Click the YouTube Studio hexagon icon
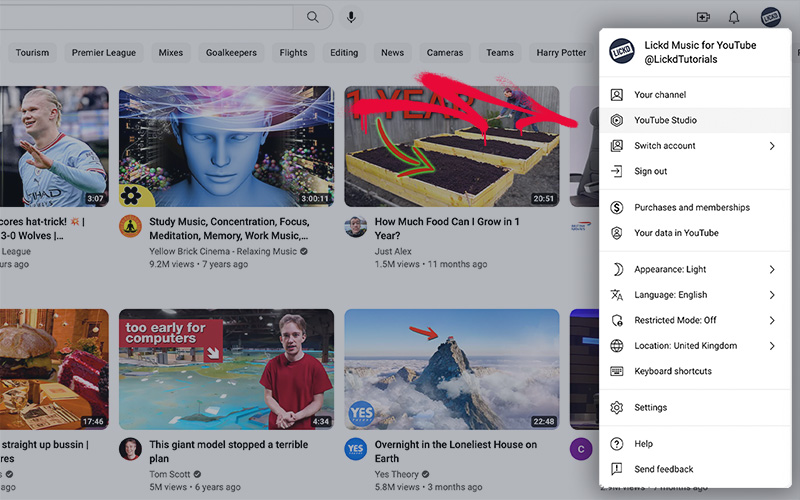800x500 pixels. pyautogui.click(x=616, y=120)
